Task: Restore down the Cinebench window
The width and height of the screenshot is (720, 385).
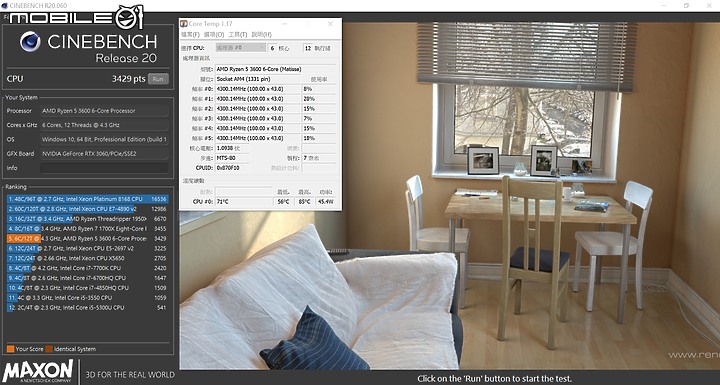Action: point(686,6)
